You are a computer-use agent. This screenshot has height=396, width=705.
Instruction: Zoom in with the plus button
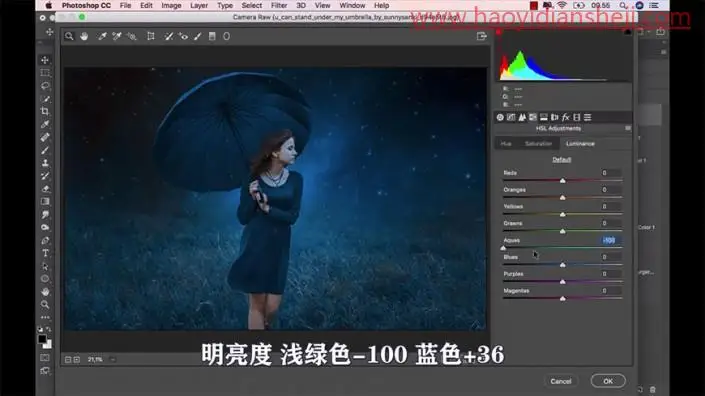(77, 360)
